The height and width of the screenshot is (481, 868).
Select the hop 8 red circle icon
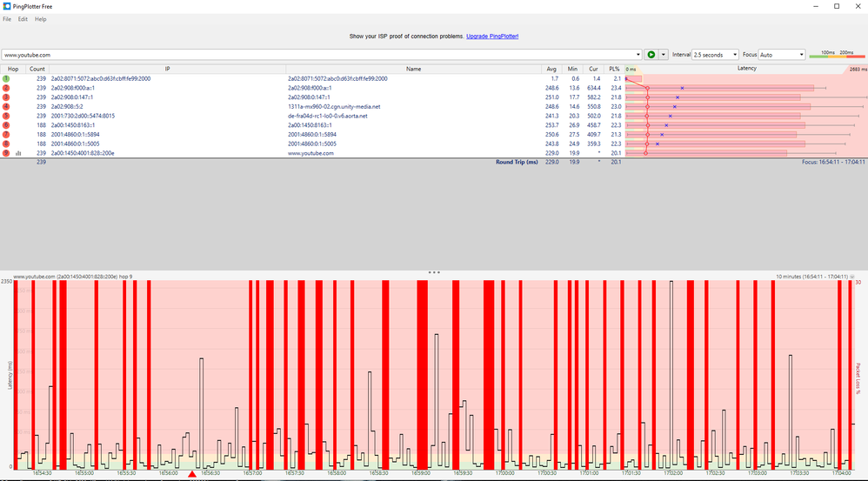6,144
